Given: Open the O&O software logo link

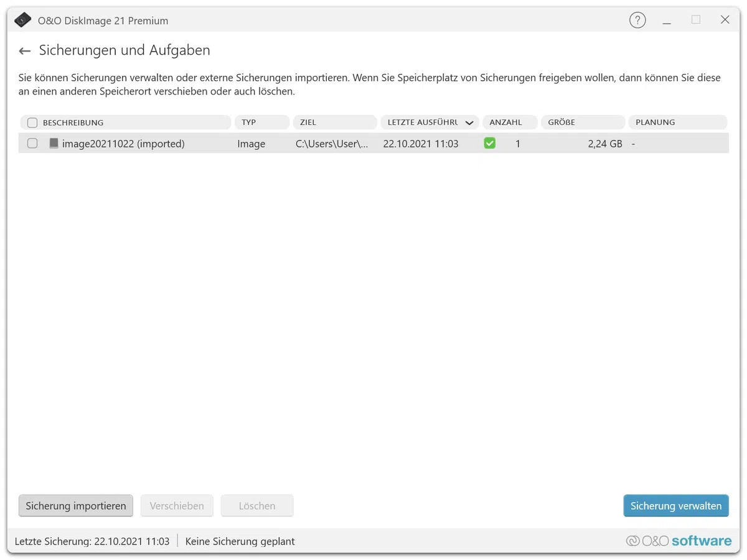Looking at the screenshot, I should 679,541.
